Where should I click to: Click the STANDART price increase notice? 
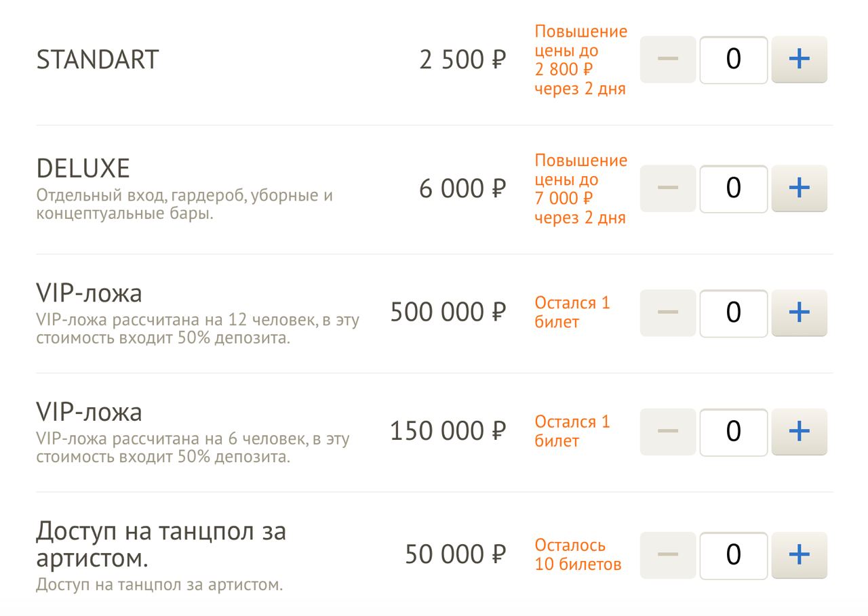581,60
